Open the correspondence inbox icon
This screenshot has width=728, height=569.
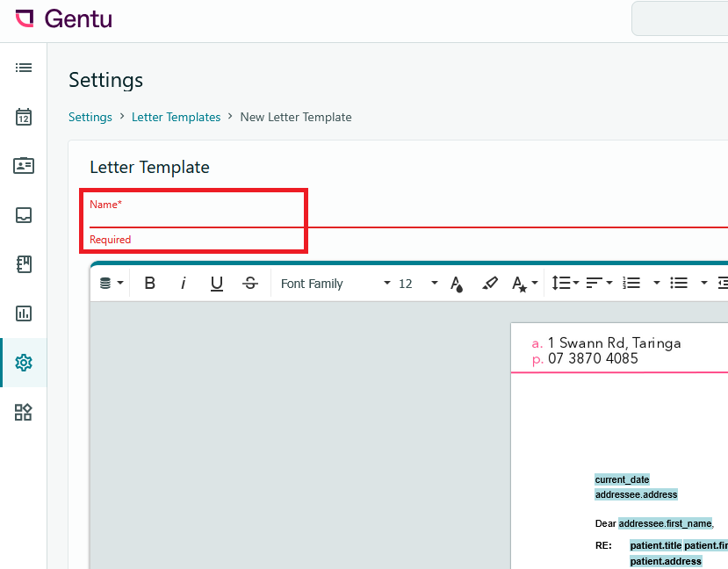24,215
